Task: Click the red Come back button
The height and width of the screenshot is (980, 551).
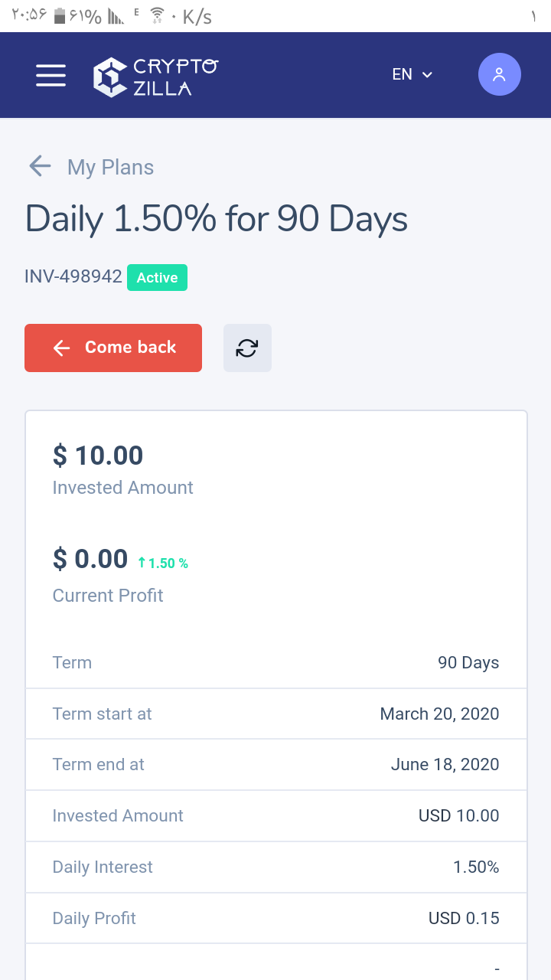Action: click(x=113, y=348)
